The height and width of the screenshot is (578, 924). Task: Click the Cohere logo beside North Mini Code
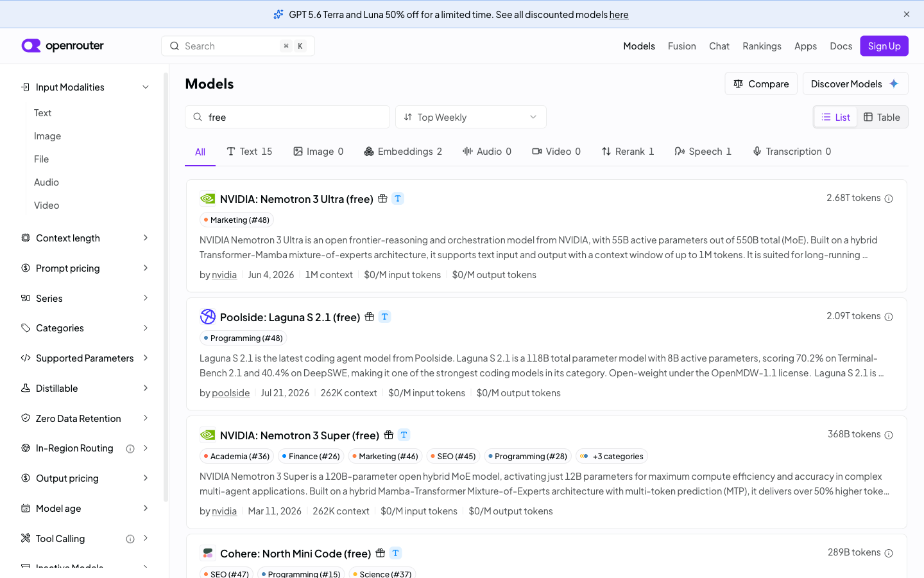(x=207, y=553)
